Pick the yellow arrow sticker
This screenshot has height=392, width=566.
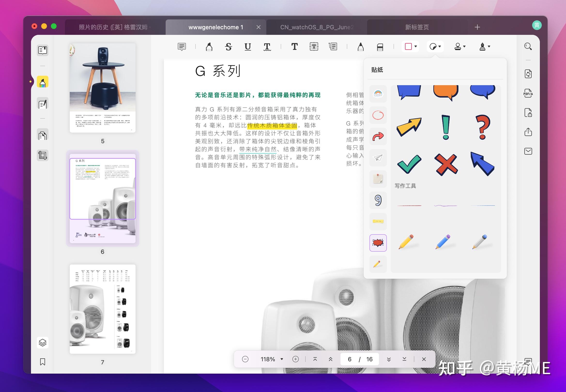(409, 127)
